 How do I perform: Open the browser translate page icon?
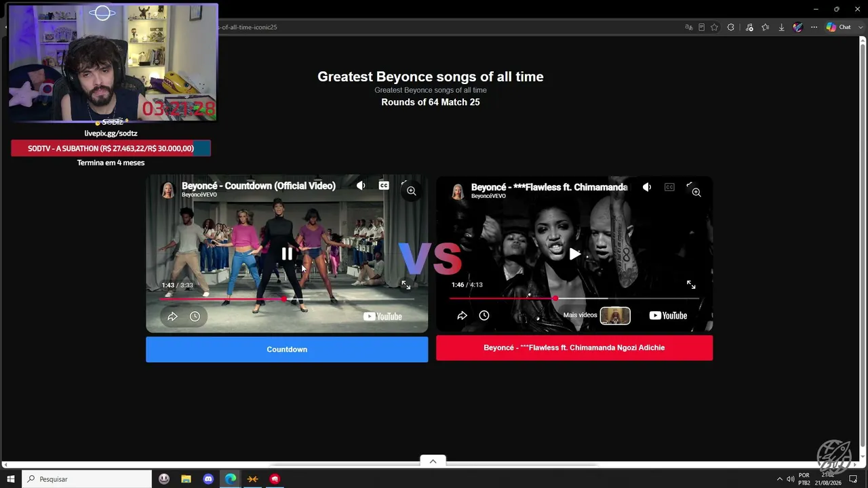coord(689,27)
